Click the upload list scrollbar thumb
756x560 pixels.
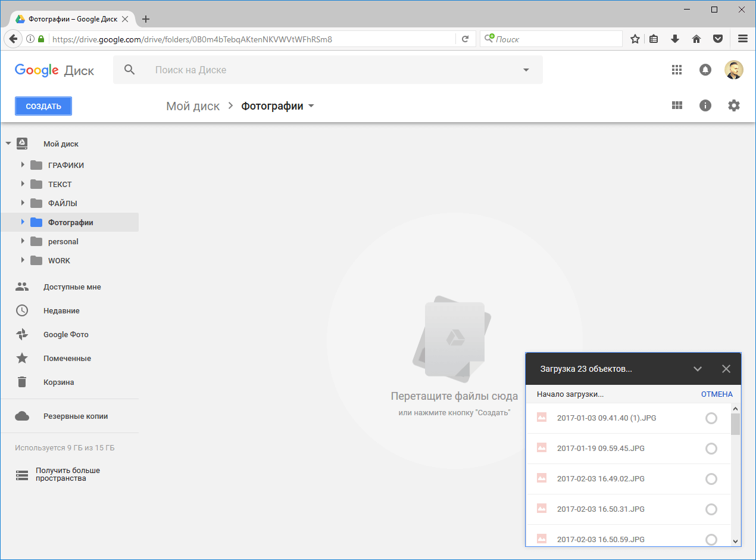[736, 424]
